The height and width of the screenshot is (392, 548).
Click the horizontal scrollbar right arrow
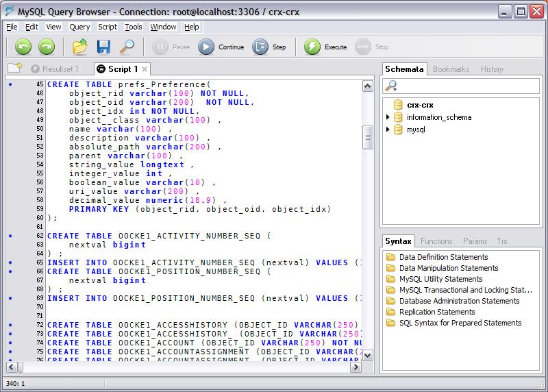click(356, 367)
